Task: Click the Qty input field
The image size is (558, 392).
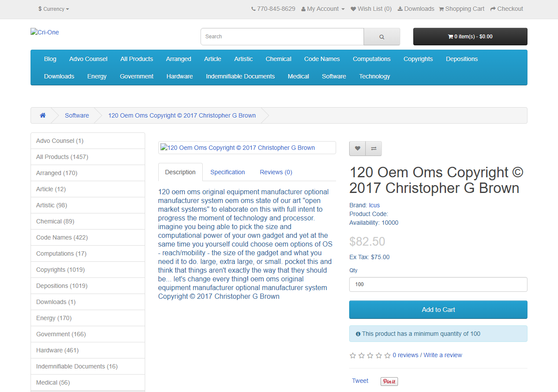Action: pyautogui.click(x=438, y=284)
